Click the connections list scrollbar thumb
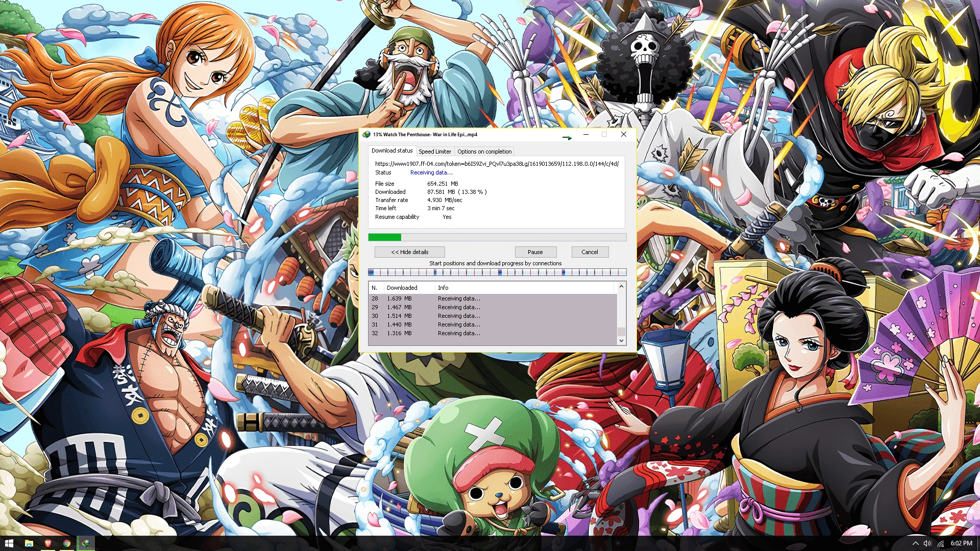Image resolution: width=980 pixels, height=551 pixels. pyautogui.click(x=621, y=331)
